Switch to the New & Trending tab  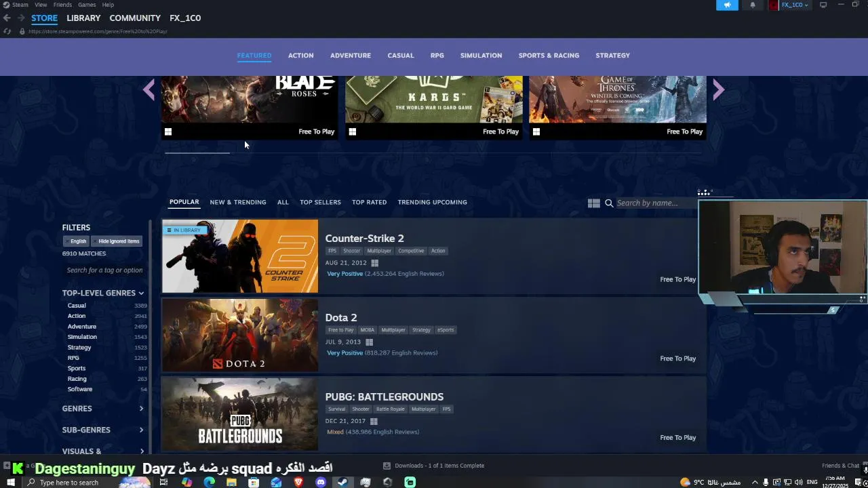pyautogui.click(x=238, y=202)
